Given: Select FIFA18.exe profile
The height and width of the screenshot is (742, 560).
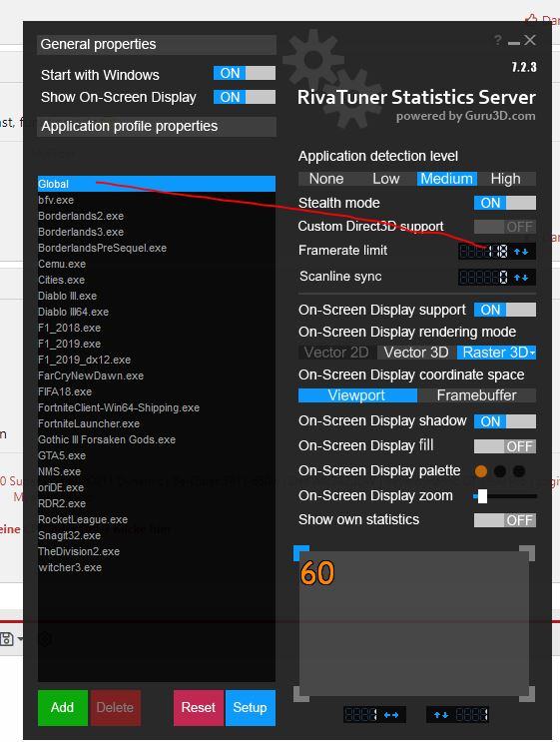Looking at the screenshot, I should [x=157, y=392].
